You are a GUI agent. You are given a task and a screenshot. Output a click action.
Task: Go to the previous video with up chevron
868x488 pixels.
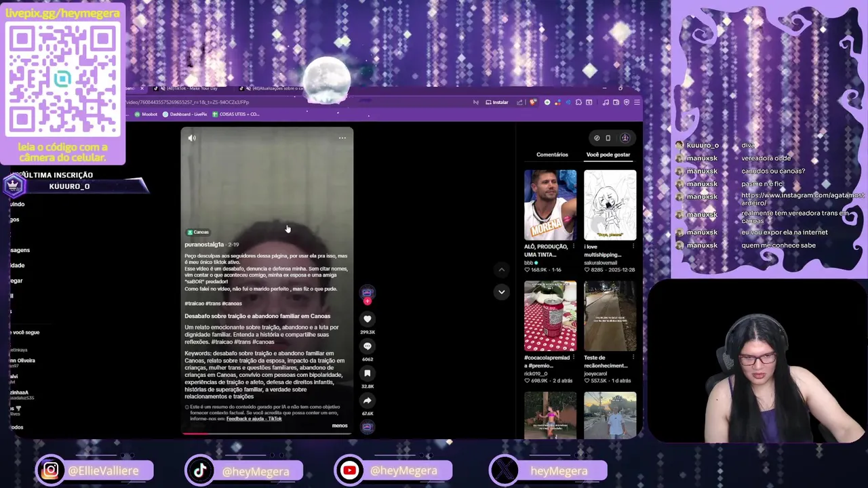pos(501,270)
